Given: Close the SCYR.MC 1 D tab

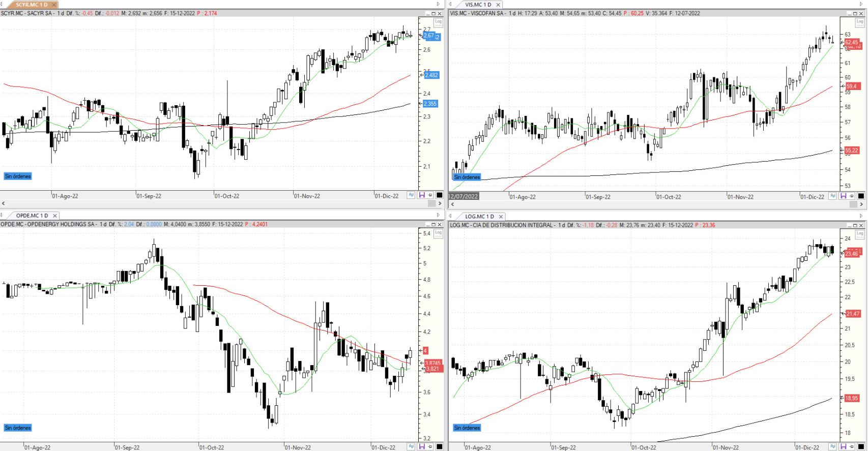Looking at the screenshot, I should 53,5.
